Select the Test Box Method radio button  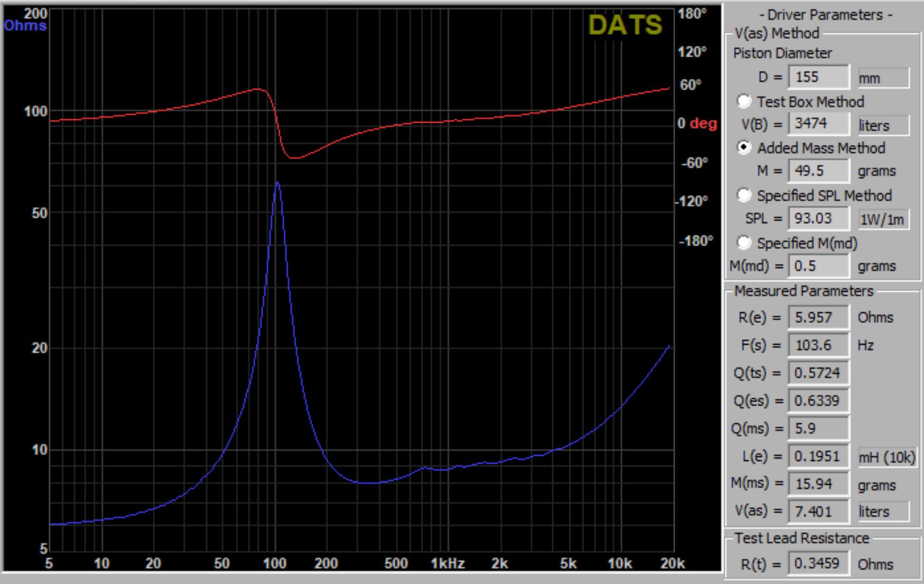pyautogui.click(x=744, y=101)
